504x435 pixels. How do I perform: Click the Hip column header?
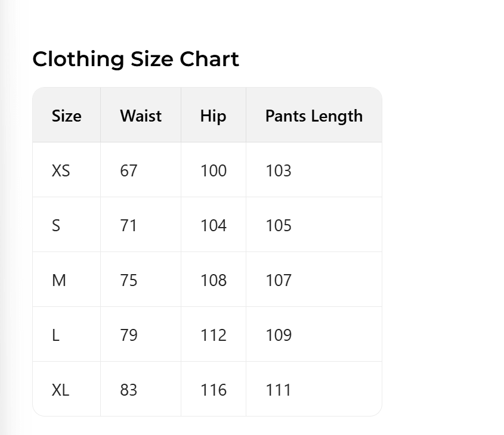click(213, 116)
